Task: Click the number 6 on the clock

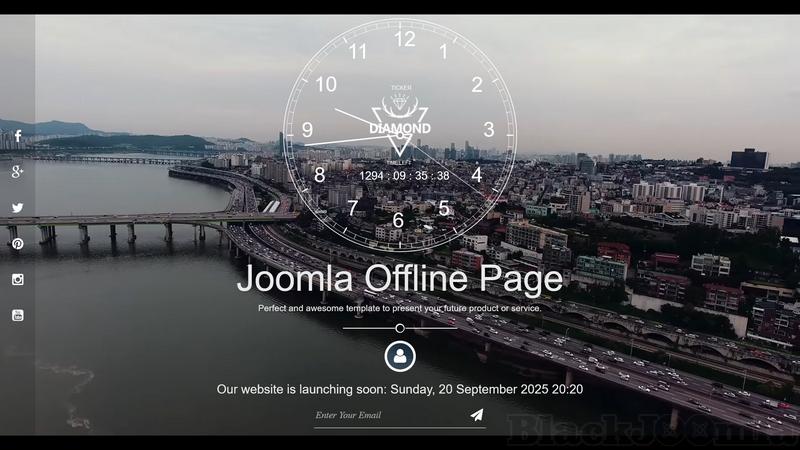Action: point(398,221)
